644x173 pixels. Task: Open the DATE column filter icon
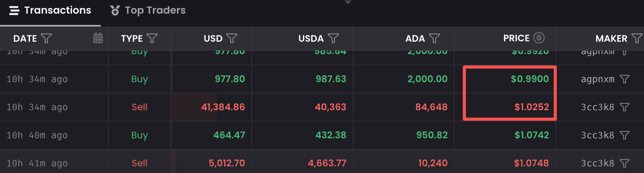click(46, 38)
